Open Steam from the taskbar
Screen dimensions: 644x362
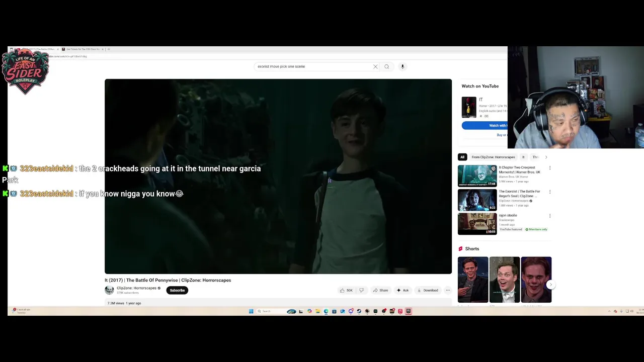[x=359, y=311]
